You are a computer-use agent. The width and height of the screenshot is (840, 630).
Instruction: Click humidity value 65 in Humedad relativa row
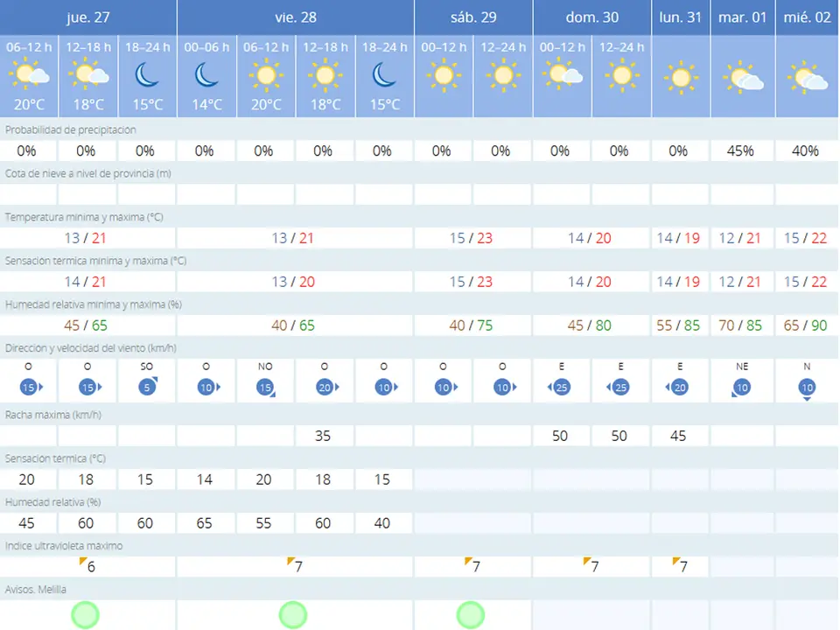coord(204,523)
